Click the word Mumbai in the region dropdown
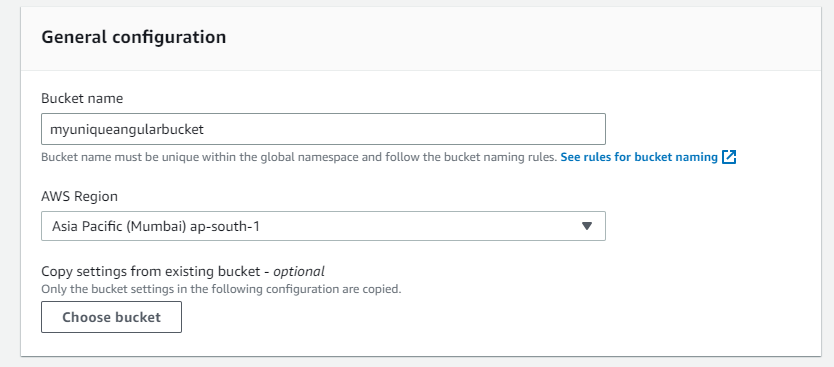Image resolution: width=834 pixels, height=367 pixels. (x=159, y=227)
